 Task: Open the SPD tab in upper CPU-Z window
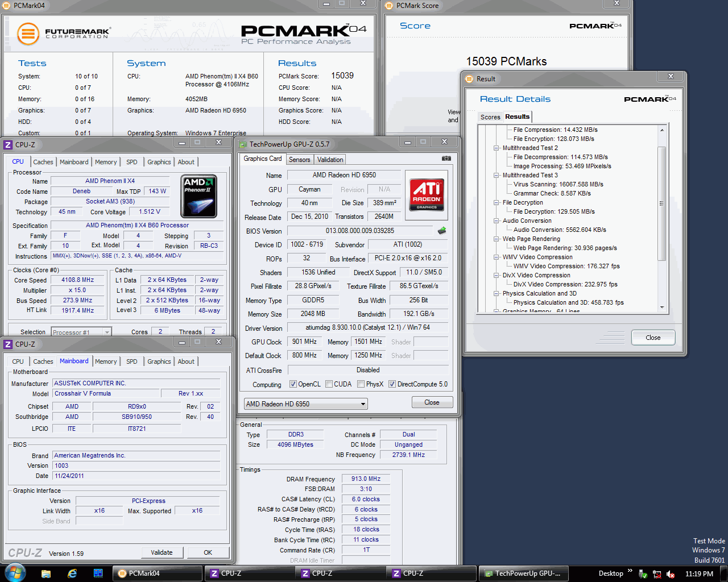tap(131, 162)
